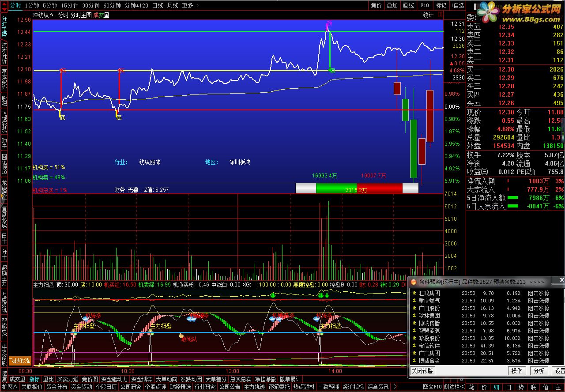The height and width of the screenshot is (392, 565).
Task: Open 关联报价 in the bottom bar
Action: click(32, 387)
